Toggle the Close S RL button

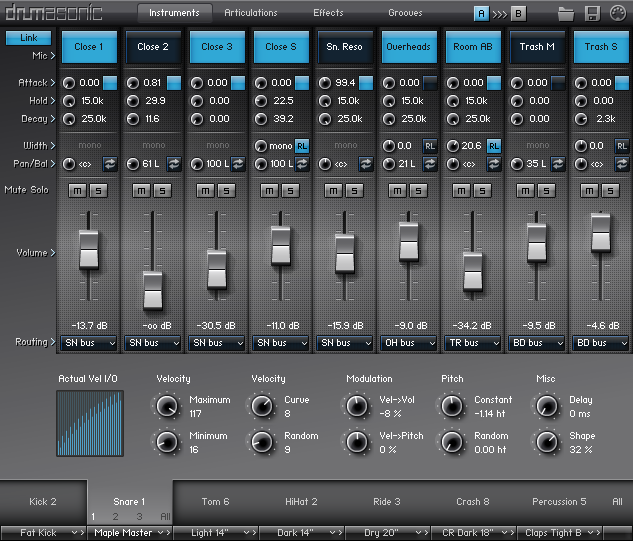(302, 146)
